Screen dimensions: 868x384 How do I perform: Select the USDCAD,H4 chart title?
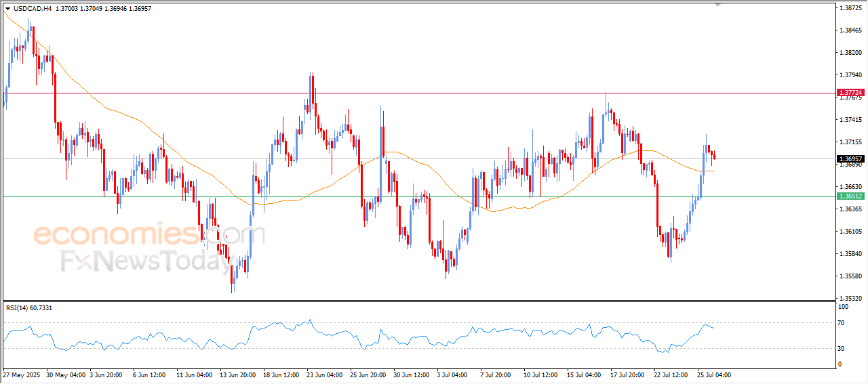[x=33, y=9]
